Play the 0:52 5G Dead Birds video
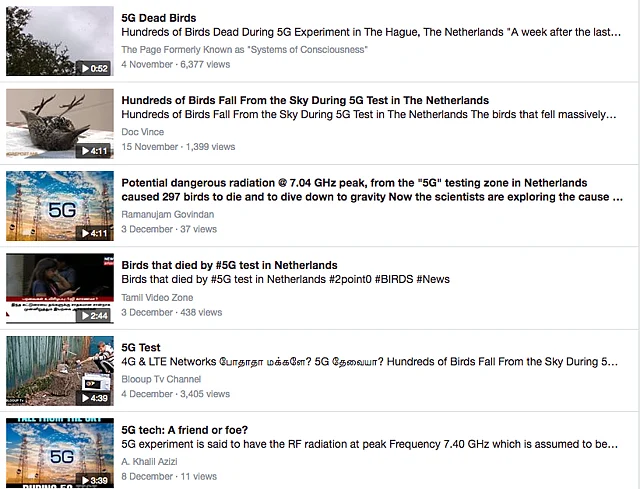Viewport: 640px width, 489px height. (94, 68)
